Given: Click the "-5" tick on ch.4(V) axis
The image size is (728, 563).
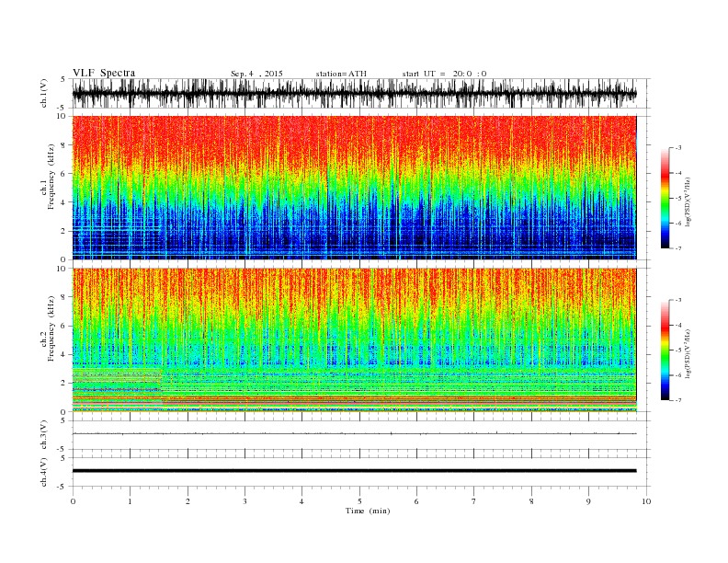Looking at the screenshot, I should [x=63, y=487].
